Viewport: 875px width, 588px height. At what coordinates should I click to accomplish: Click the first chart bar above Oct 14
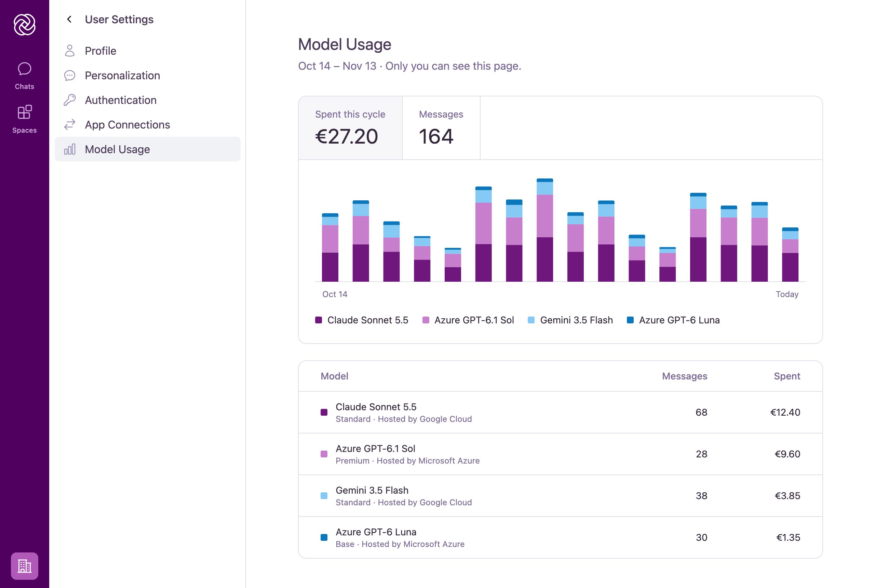coord(330,248)
